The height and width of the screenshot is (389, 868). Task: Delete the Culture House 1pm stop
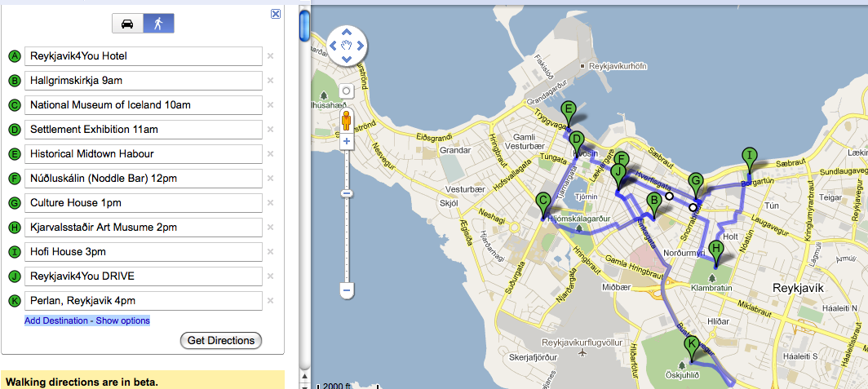(x=270, y=203)
